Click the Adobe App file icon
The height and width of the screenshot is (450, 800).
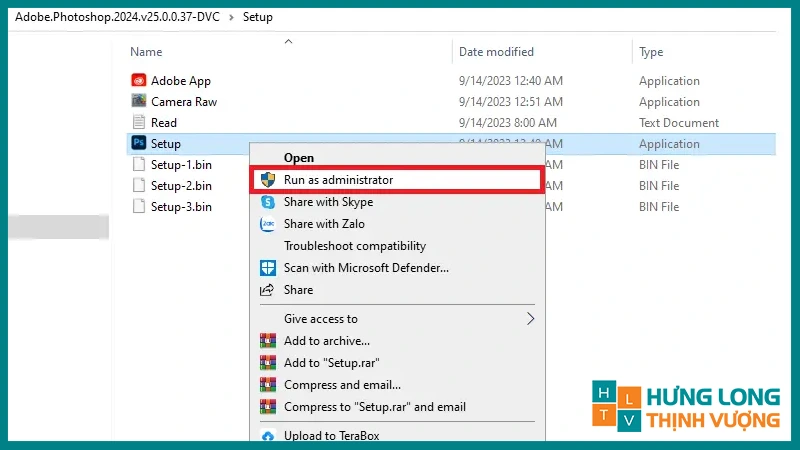point(138,81)
